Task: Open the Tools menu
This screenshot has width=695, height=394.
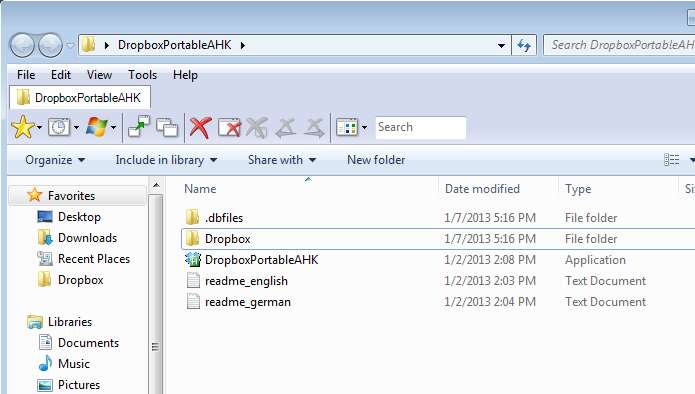Action: click(142, 75)
